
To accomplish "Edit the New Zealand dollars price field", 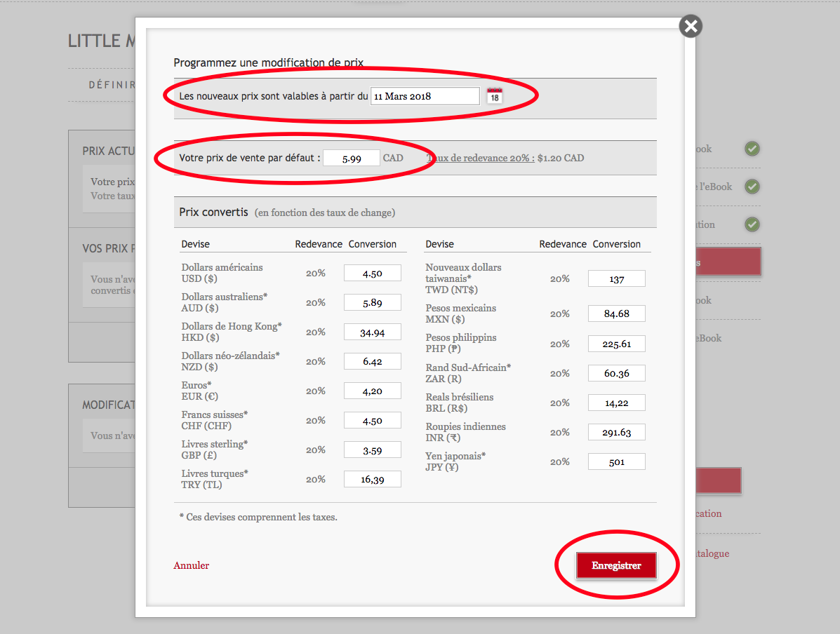I will [x=372, y=362].
